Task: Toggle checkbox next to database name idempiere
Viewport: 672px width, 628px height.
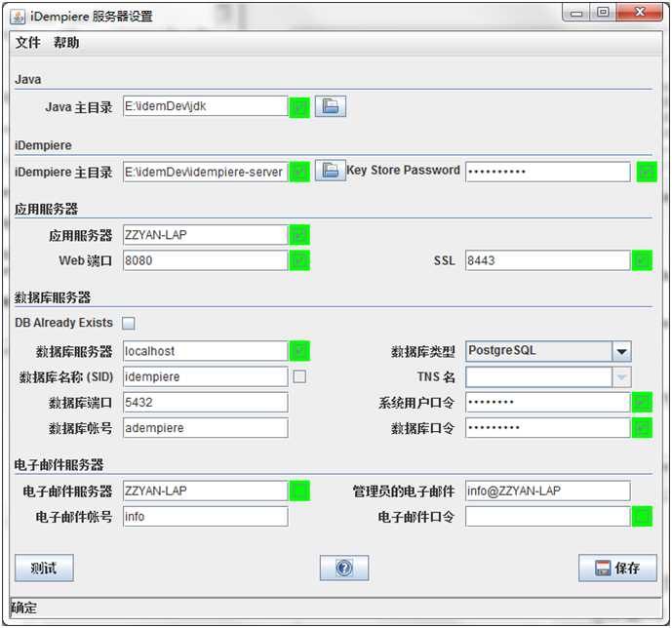Action: click(x=299, y=376)
